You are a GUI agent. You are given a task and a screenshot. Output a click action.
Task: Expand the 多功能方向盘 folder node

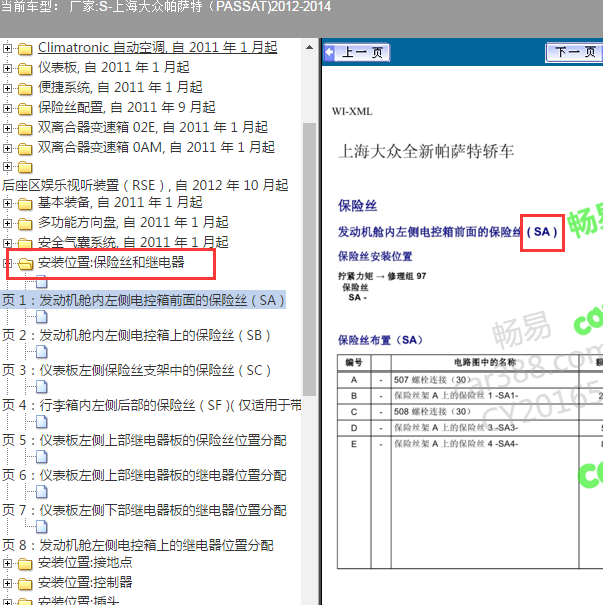pyautogui.click(x=7, y=223)
